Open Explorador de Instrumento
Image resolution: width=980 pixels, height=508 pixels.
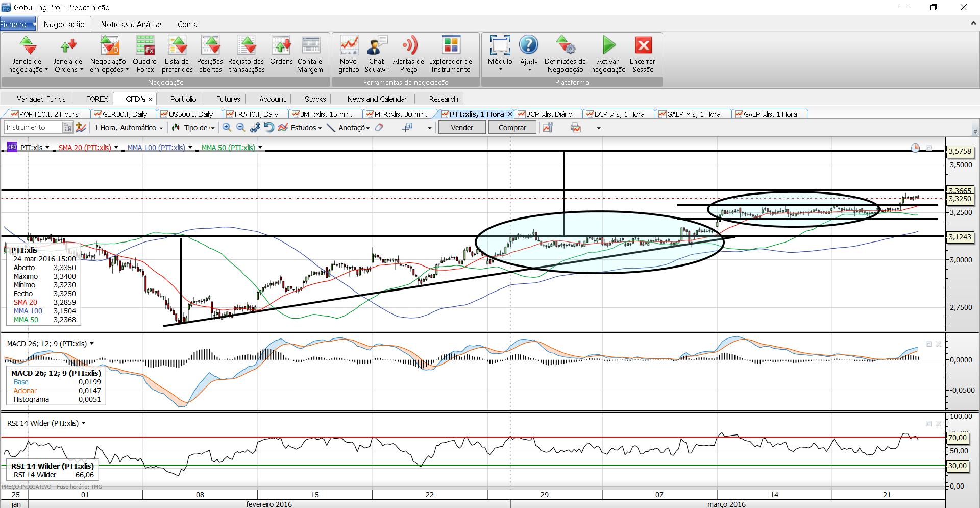point(450,54)
